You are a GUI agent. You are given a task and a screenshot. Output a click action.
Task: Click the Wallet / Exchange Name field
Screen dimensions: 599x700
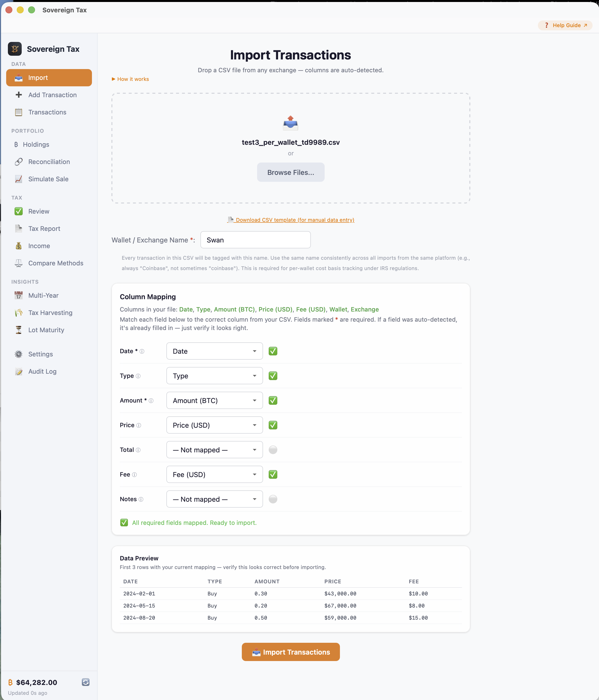255,240
